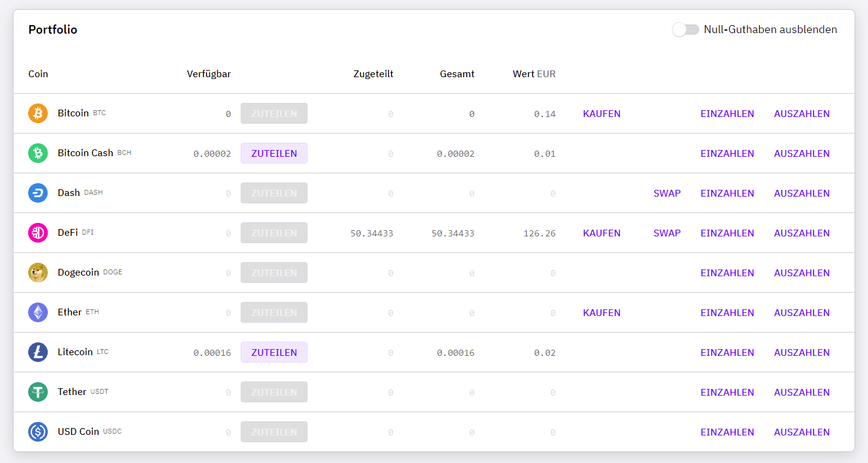This screenshot has height=463, width=868.
Task: Select Bitcoin Cash available amount 0.00002
Action: coord(212,154)
